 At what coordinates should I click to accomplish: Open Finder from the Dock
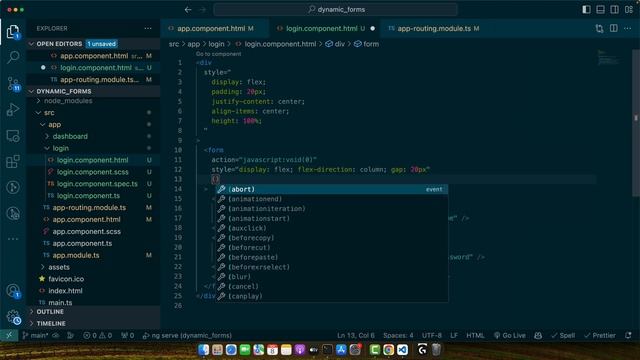204,350
